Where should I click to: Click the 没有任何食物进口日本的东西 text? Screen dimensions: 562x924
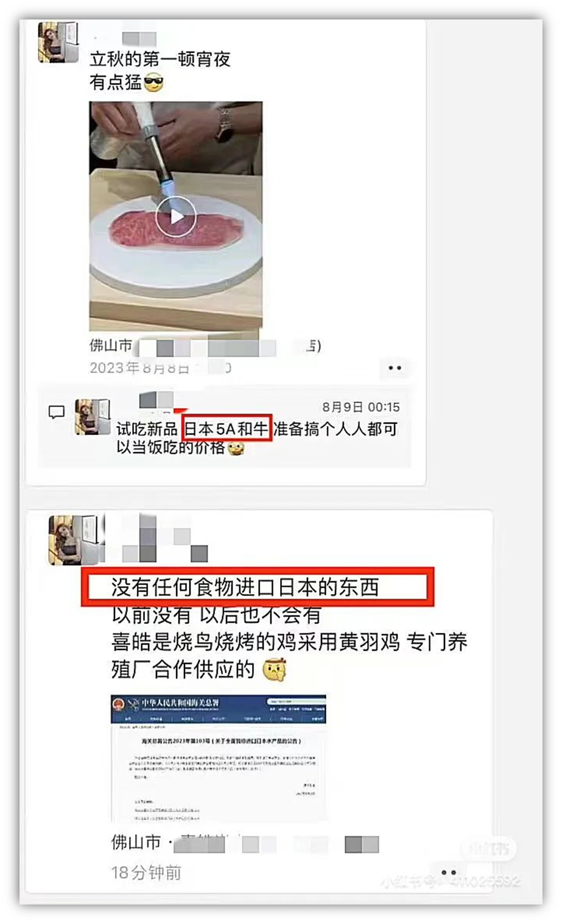(245, 587)
